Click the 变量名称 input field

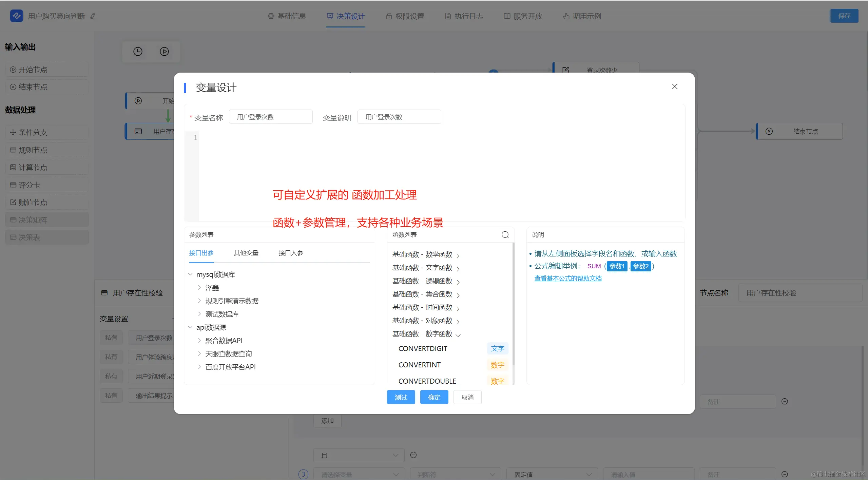click(x=270, y=117)
